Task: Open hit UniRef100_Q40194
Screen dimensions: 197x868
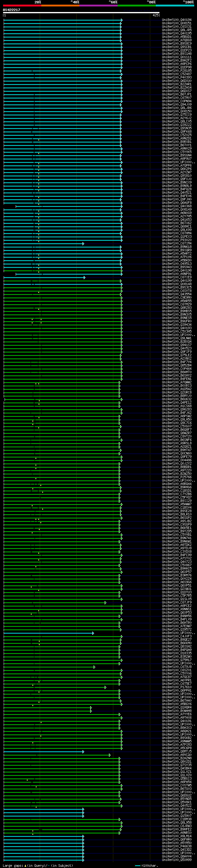Action: coord(177,20)
